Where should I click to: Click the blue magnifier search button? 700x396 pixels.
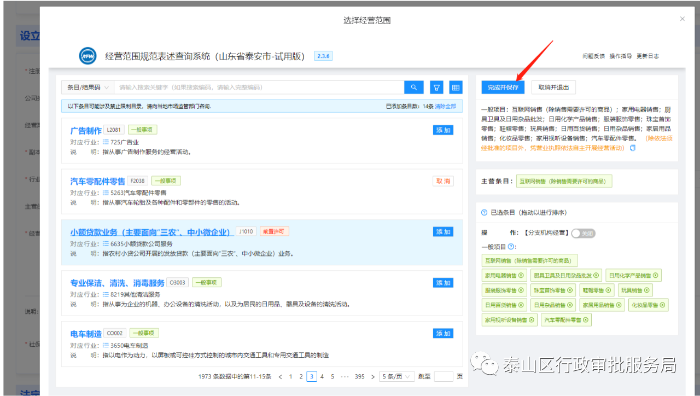[x=413, y=88]
